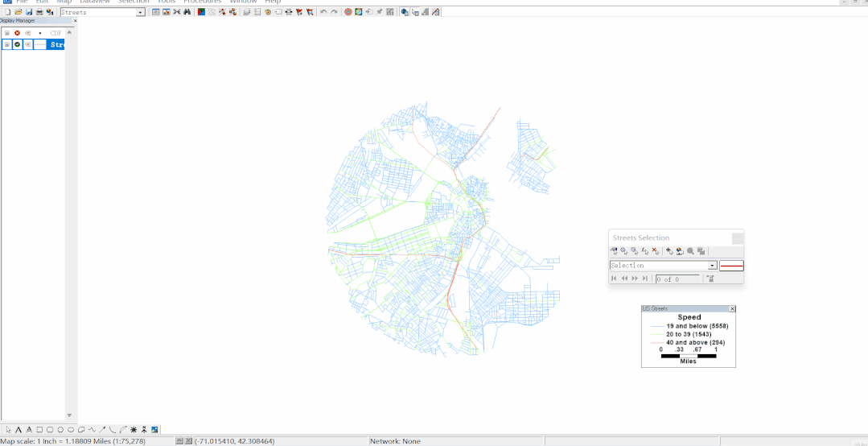
Task: Click the red target bullseye icon
Action: tap(348, 11)
